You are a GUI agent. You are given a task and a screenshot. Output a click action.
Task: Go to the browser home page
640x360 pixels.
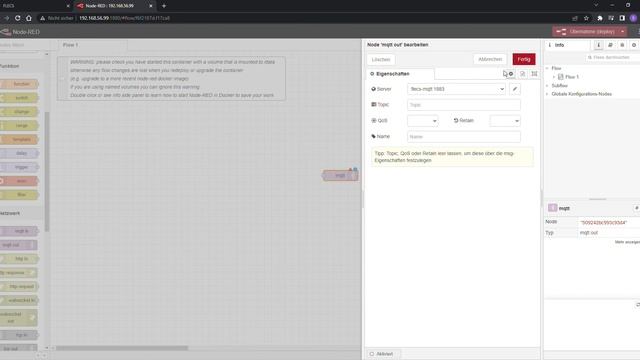(29, 18)
